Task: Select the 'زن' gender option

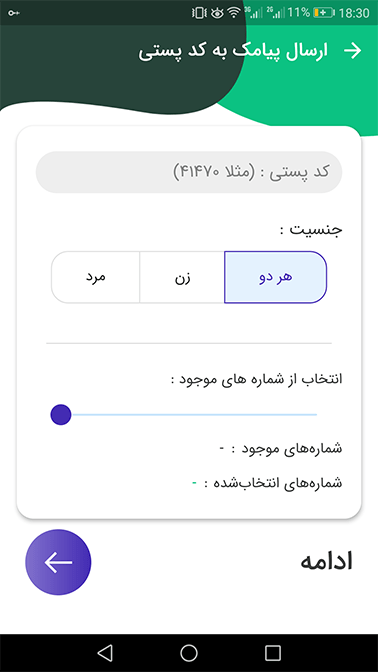Action: (182, 277)
